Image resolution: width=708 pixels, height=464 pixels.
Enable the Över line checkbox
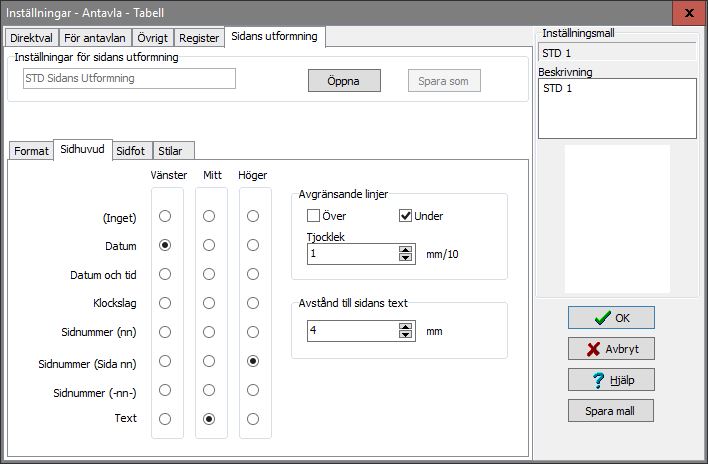(x=313, y=216)
